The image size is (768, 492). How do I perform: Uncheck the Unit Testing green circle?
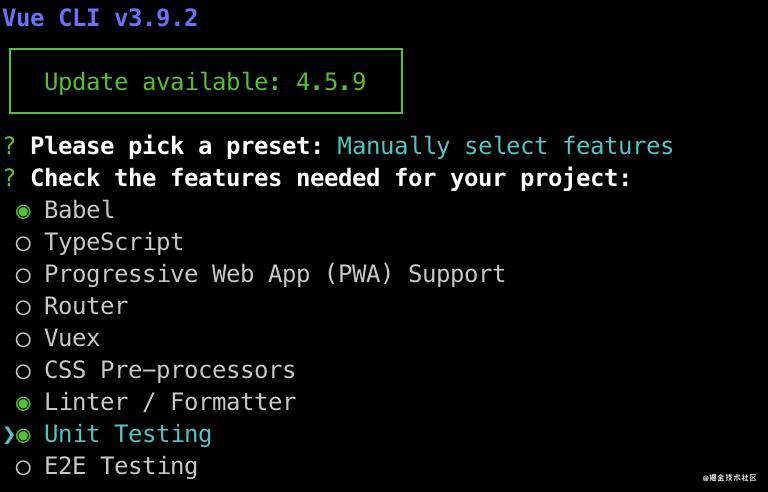click(23, 435)
